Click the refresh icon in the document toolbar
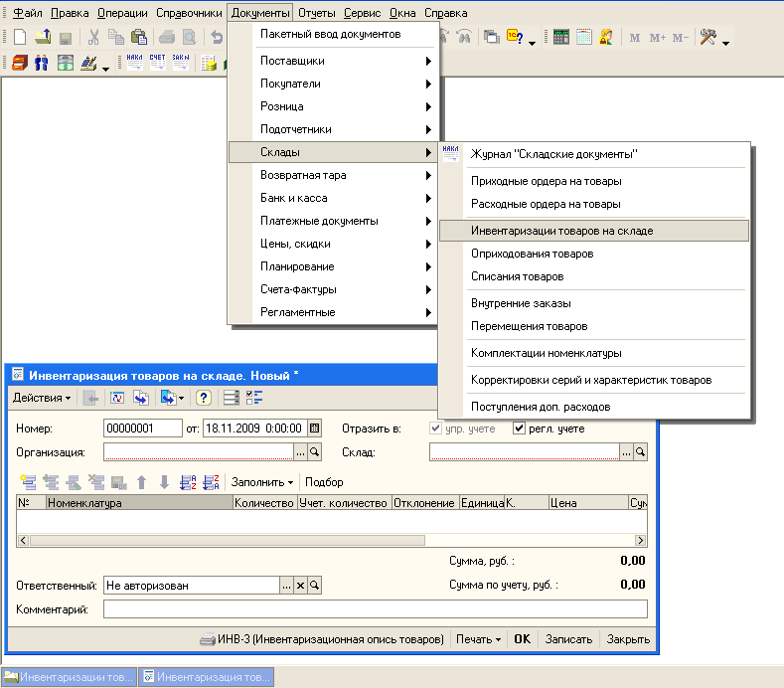 tap(117, 398)
